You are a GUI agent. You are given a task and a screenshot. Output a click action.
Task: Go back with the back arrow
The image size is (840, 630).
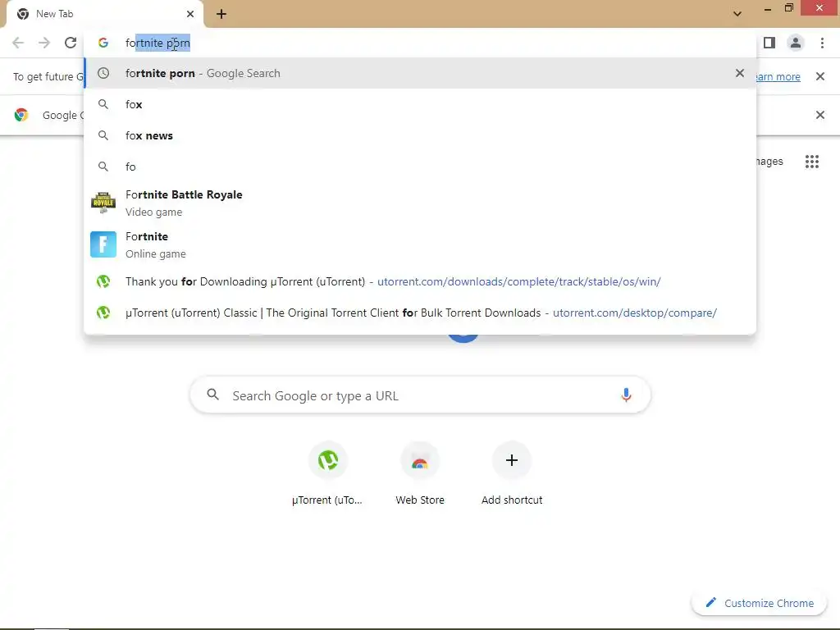[18, 43]
